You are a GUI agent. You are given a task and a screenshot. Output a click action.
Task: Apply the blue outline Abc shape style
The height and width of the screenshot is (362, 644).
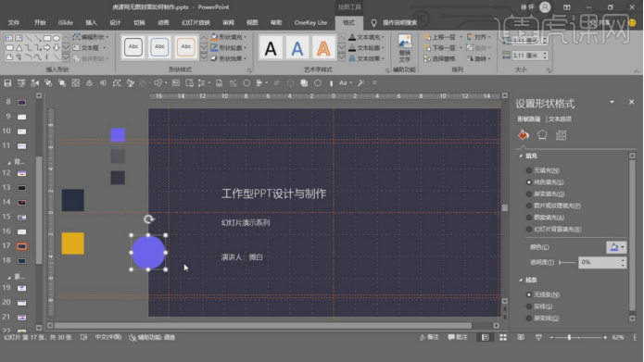pyautogui.click(x=159, y=47)
